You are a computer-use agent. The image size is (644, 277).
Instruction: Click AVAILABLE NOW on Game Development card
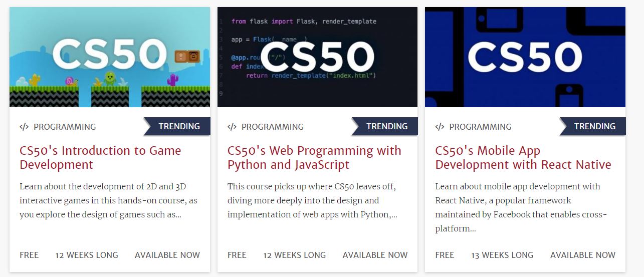pos(167,255)
